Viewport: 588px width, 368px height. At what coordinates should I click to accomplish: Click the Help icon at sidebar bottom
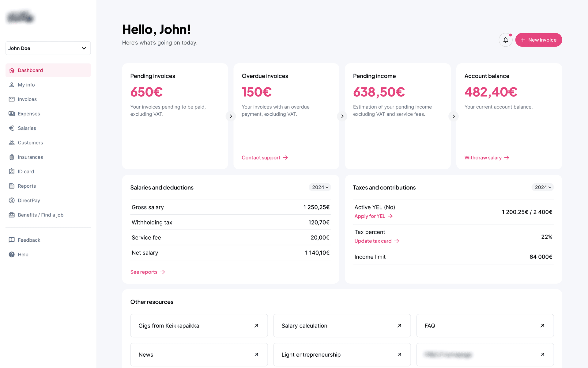click(x=12, y=254)
